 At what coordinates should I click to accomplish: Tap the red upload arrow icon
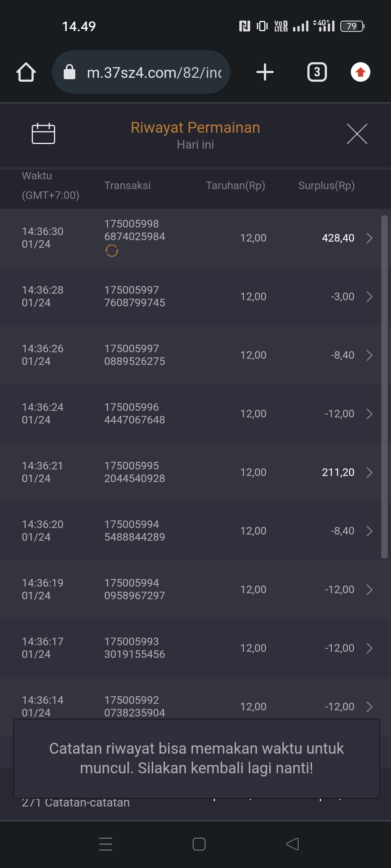coord(360,72)
